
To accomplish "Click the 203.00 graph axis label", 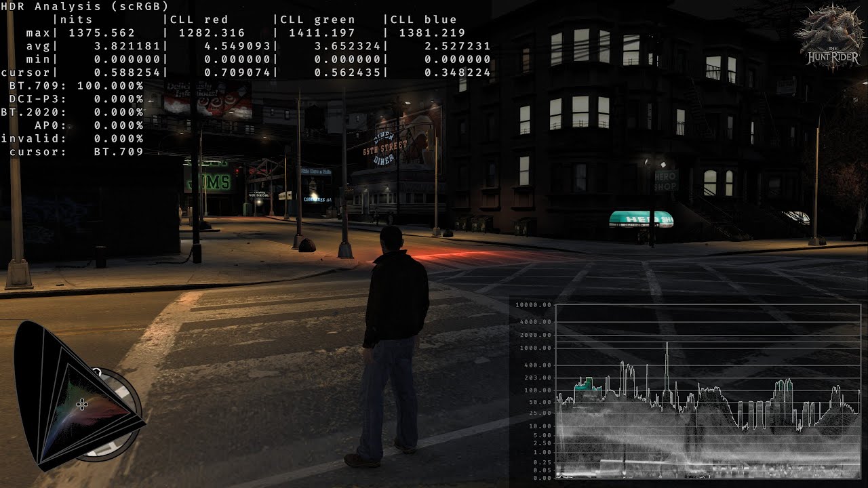I will pyautogui.click(x=538, y=378).
